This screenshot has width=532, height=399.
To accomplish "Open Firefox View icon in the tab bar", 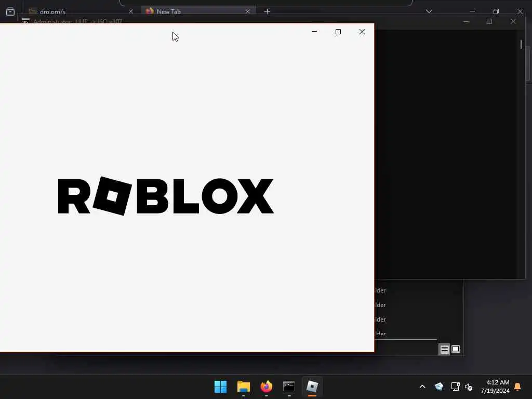I will [10, 11].
